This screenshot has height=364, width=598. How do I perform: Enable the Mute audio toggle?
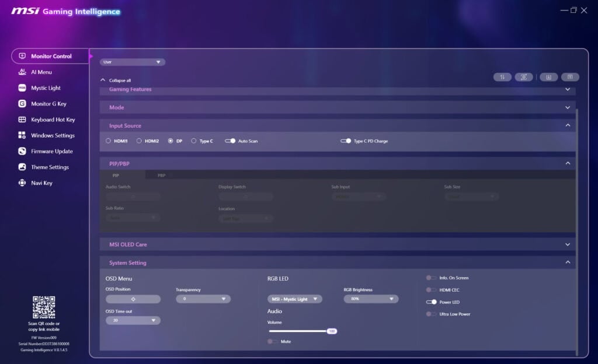pyautogui.click(x=272, y=341)
